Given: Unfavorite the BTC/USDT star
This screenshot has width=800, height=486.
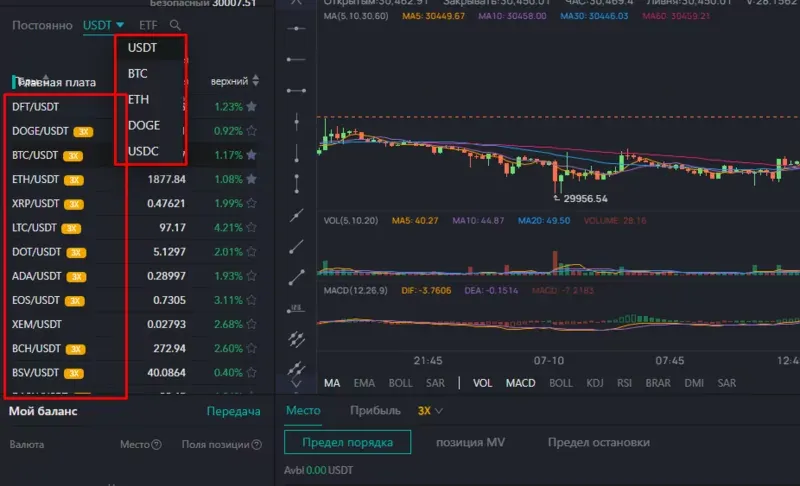Looking at the screenshot, I should pos(252,155).
